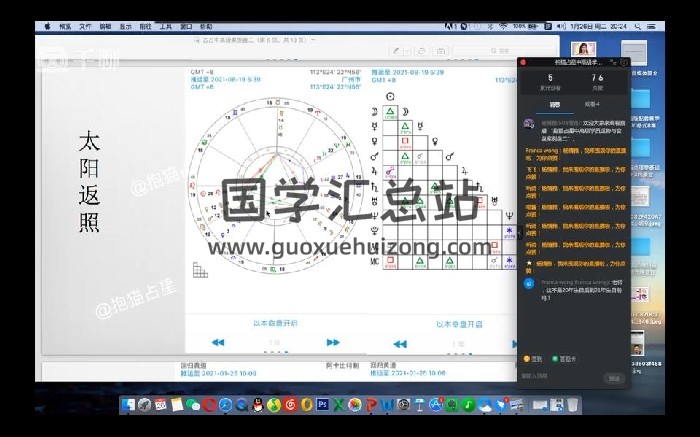Click rewind arrows under the left chart
This screenshot has height=437, width=700.
[217, 342]
